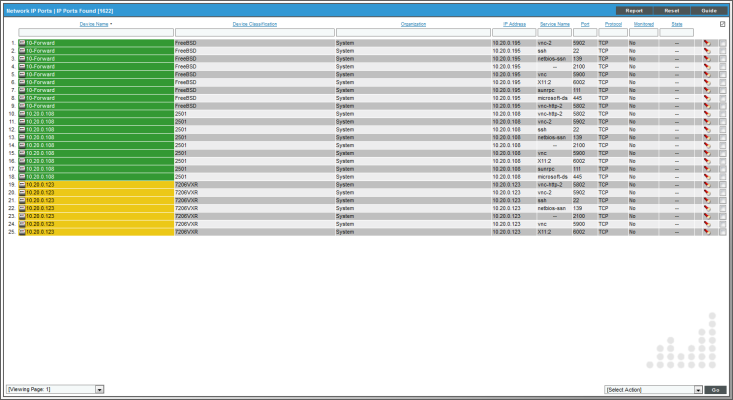
Task: Check the checkbox for row 25
Action: (x=723, y=232)
